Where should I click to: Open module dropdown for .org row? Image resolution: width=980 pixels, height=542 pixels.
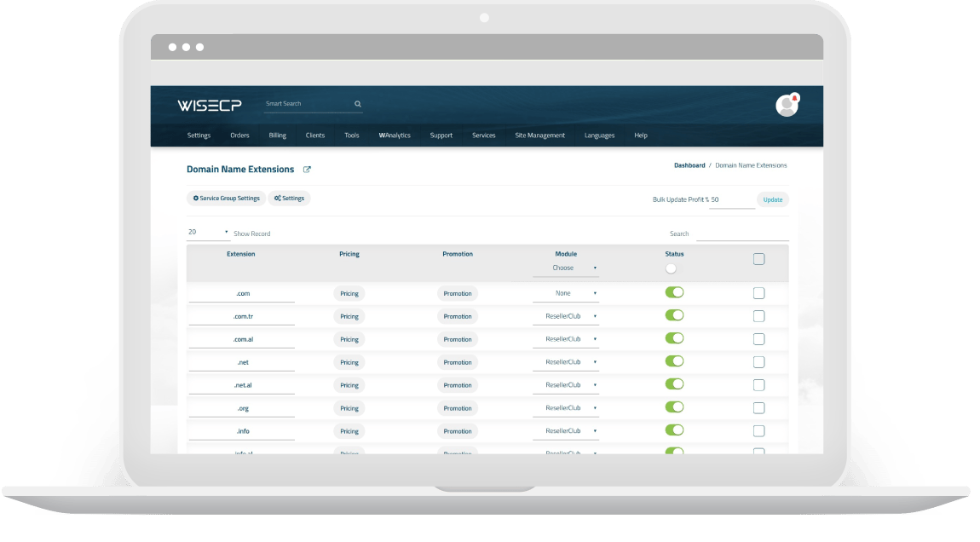566,408
